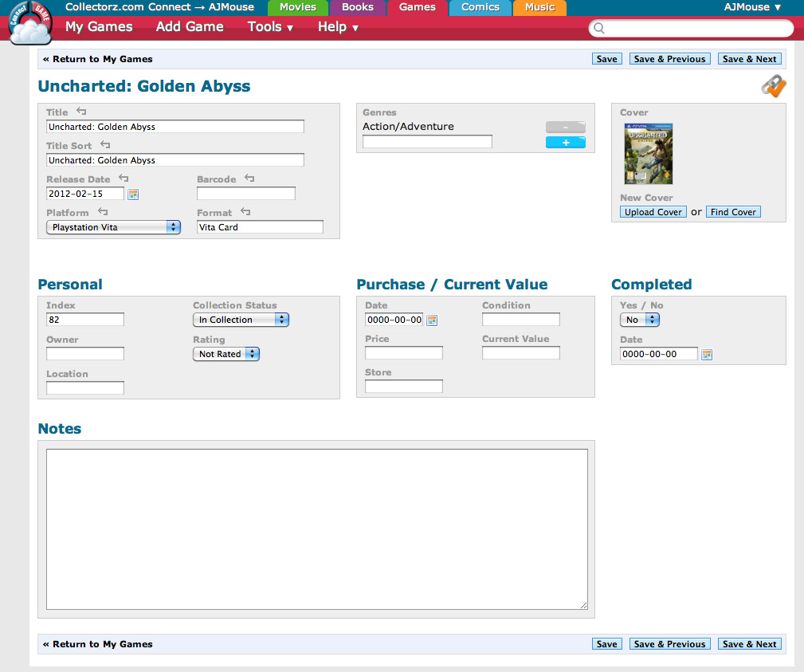
Task: Click the Release Date field
Action: [85, 194]
